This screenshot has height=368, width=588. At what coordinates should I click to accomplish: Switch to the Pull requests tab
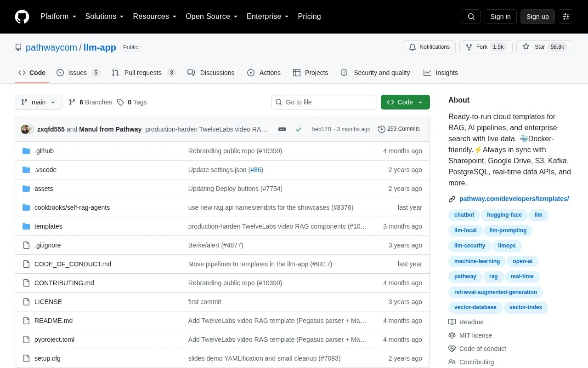tap(144, 73)
